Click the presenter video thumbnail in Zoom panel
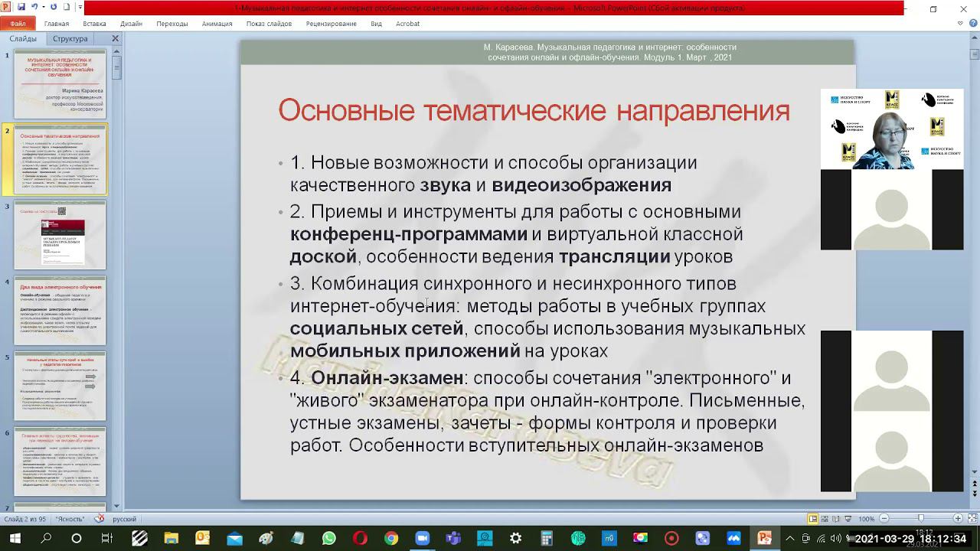Viewport: 980px width, 551px height. pos(892,129)
